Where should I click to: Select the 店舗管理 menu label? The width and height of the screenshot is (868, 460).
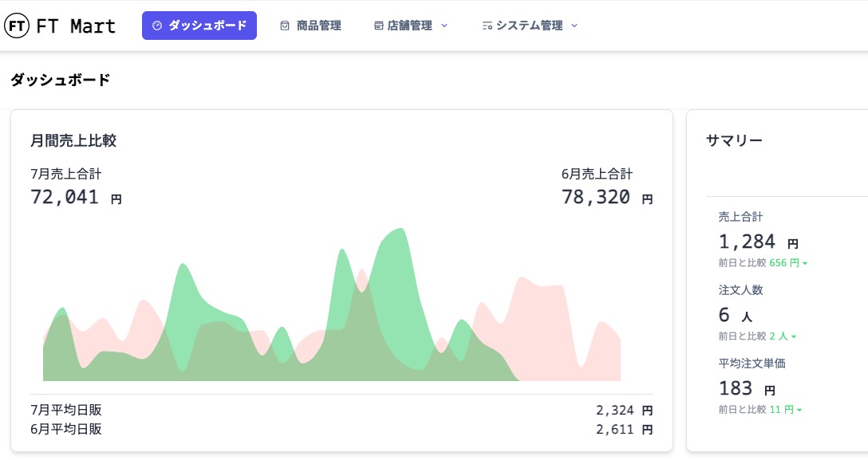[409, 26]
